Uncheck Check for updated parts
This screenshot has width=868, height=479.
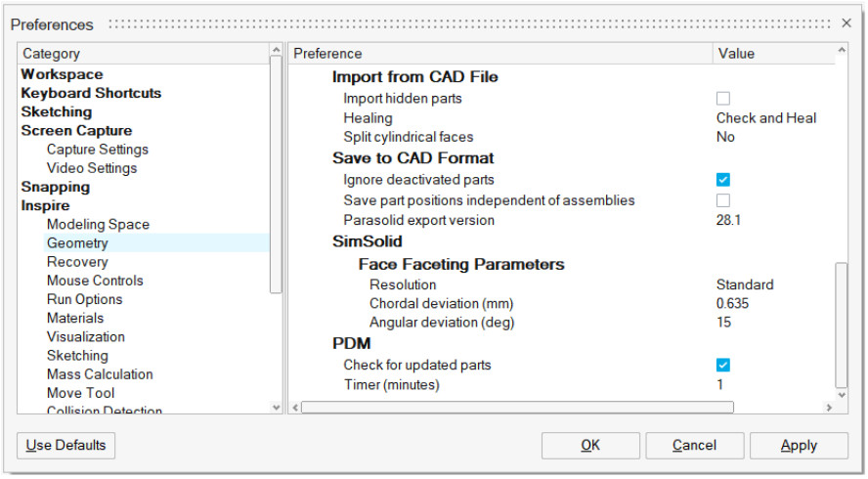click(723, 366)
